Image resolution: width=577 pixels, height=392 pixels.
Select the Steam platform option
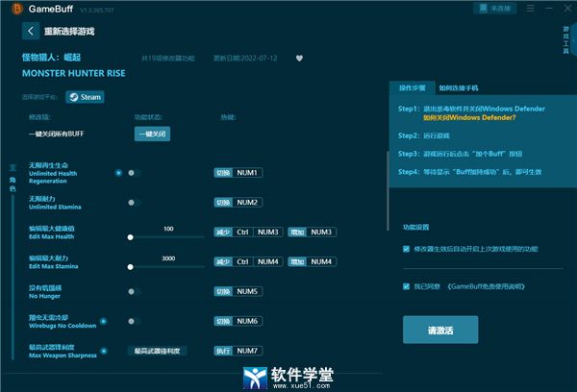(85, 97)
